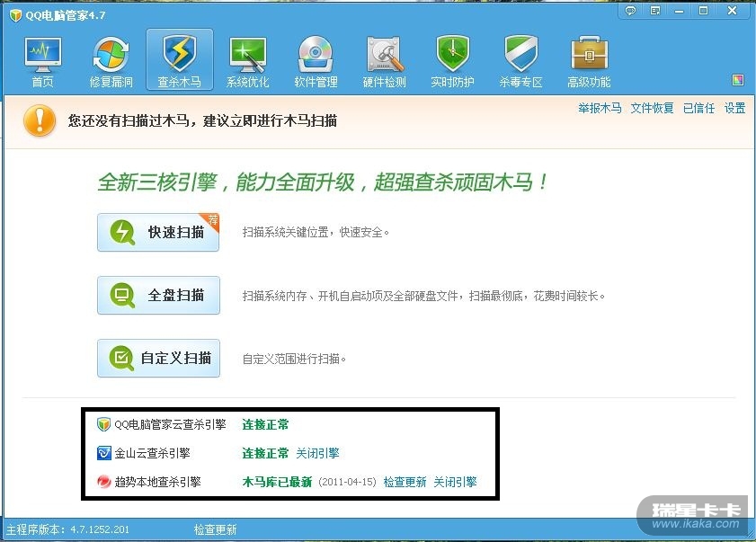This screenshot has height=542, width=756.
Task: Start 自定义扫描 custom scan
Action: 158,359
